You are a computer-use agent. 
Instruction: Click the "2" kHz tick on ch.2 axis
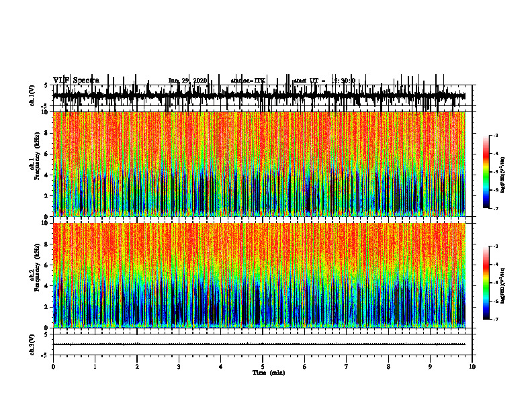pos(47,307)
